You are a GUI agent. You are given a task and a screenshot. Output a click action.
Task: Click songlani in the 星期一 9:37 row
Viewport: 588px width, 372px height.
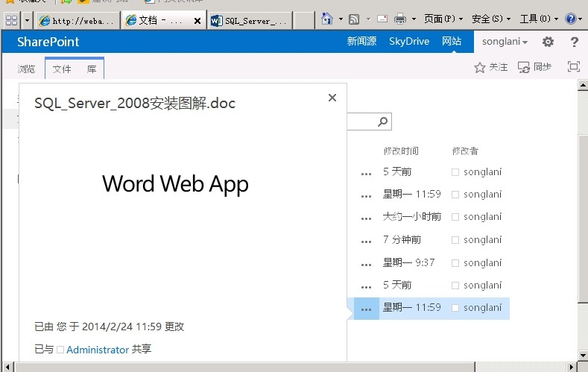[x=482, y=263]
